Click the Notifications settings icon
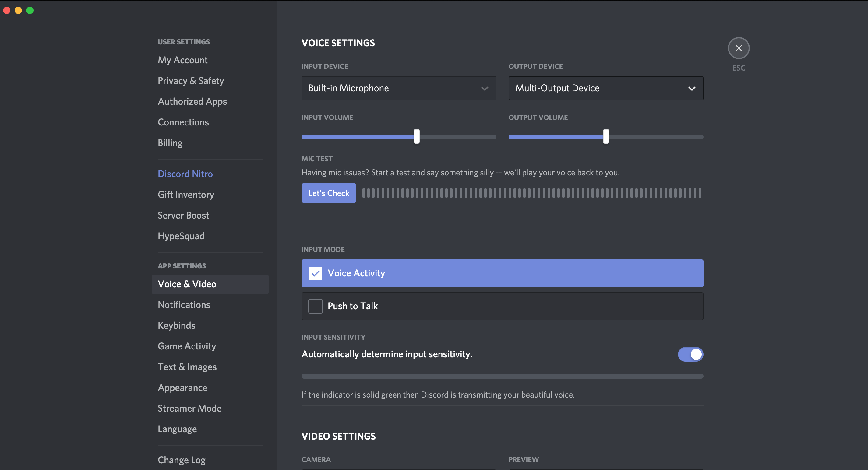The width and height of the screenshot is (868, 470). coord(184,304)
